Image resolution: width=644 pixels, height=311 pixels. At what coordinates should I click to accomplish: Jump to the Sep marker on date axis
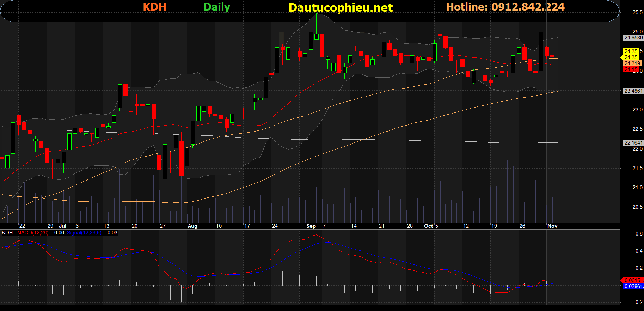[311, 226]
